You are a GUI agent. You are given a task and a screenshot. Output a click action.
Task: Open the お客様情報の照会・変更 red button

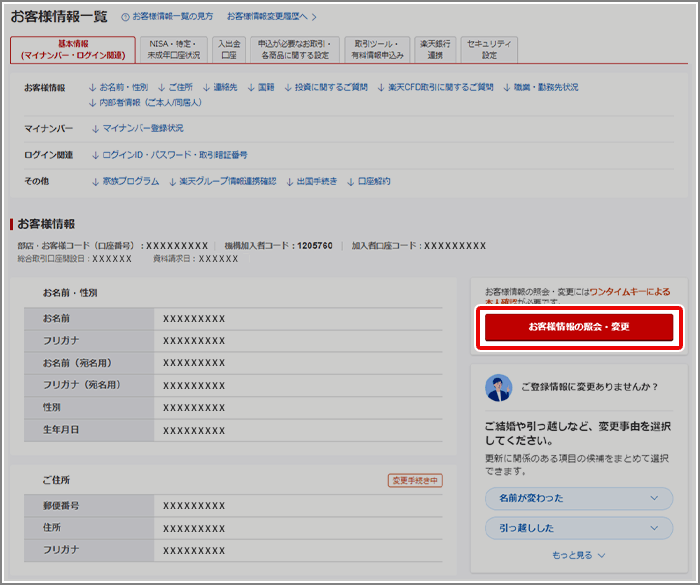(x=579, y=327)
